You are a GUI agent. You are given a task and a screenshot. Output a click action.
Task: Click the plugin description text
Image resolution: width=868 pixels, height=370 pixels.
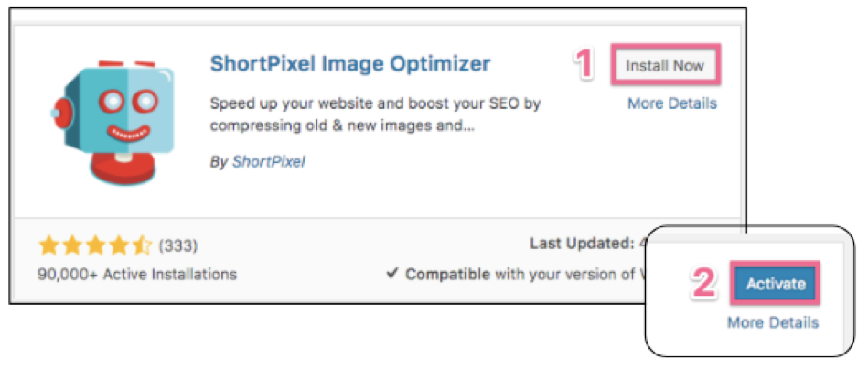point(375,114)
